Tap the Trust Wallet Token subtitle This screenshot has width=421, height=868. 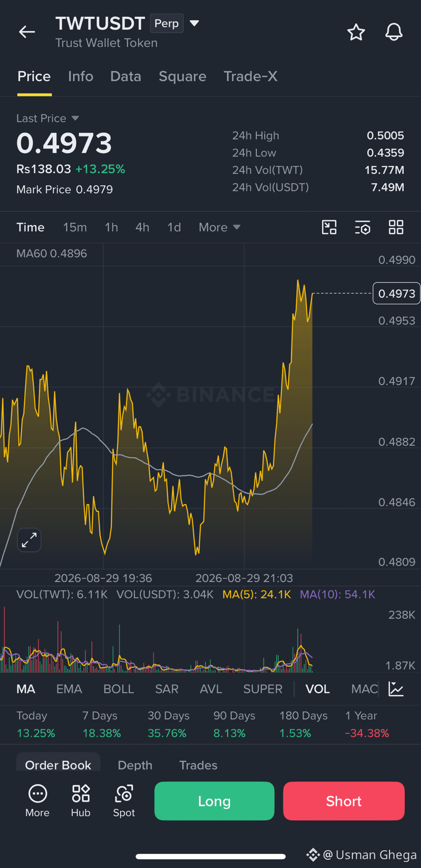click(x=106, y=43)
